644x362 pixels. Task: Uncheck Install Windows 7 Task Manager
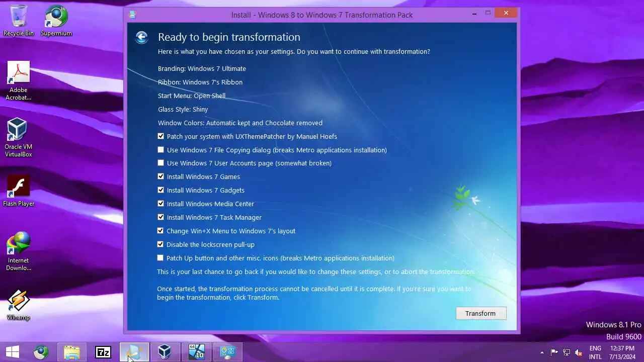[x=161, y=217]
